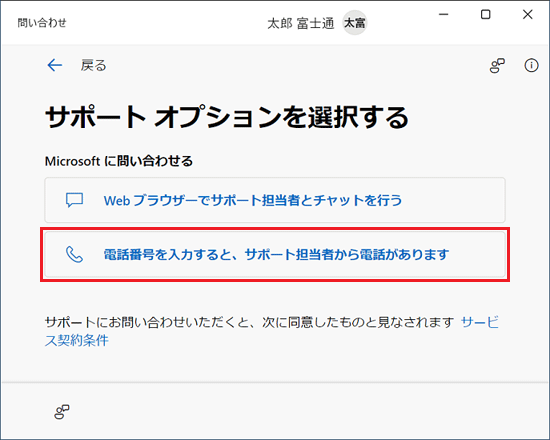Screen dimensions: 550x440
Task: Choose 電話番号を入力すると callback option
Action: (x=275, y=254)
